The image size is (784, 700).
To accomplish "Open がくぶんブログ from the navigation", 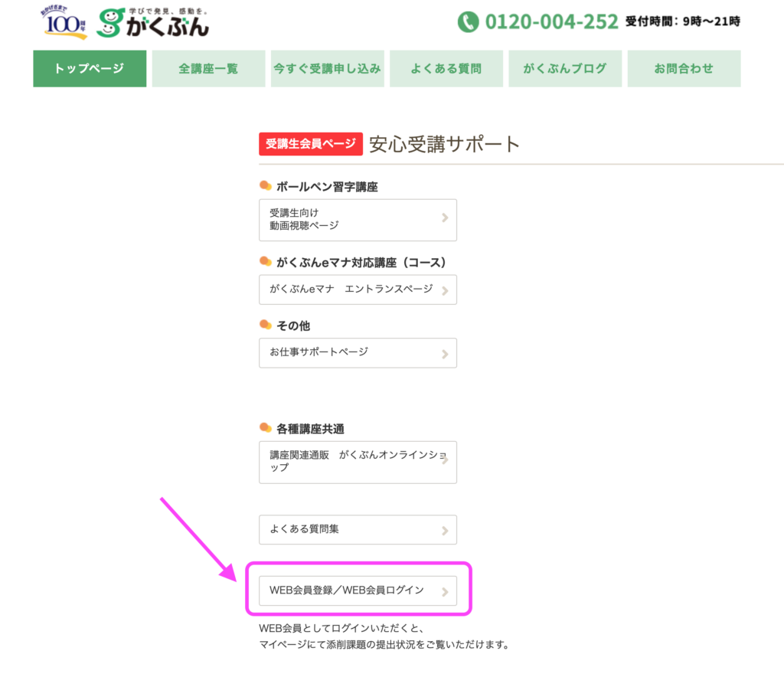I will tap(565, 69).
